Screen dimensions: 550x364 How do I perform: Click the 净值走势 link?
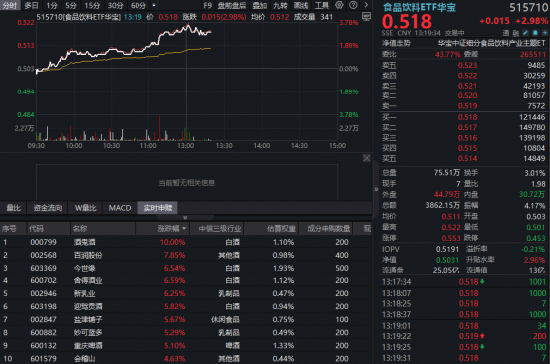click(396, 43)
